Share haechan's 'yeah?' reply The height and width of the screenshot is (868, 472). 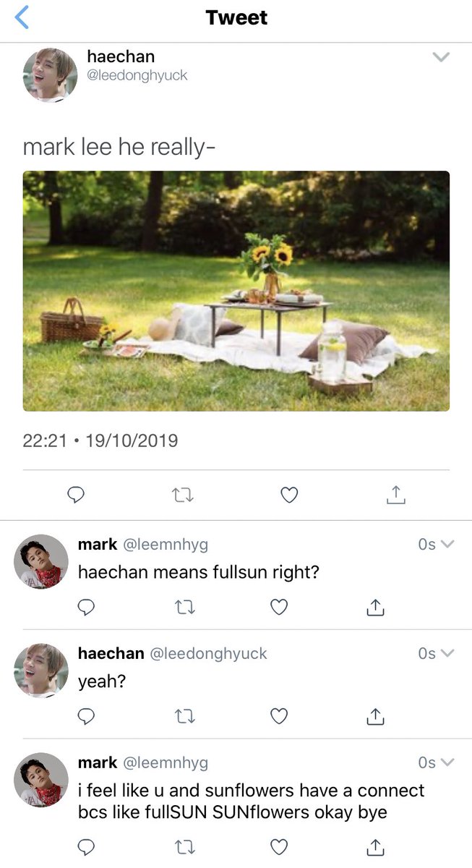(374, 716)
